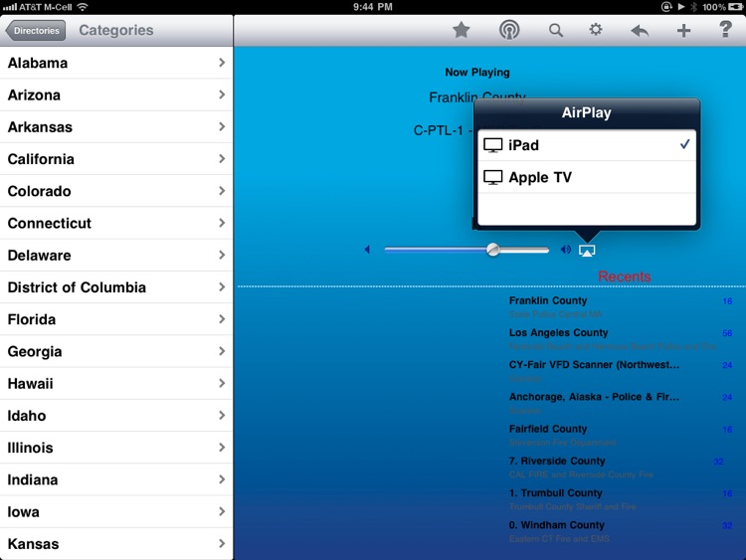Play CY-Fair VFD Scanner from Recents
746x560 pixels.
tap(621, 371)
